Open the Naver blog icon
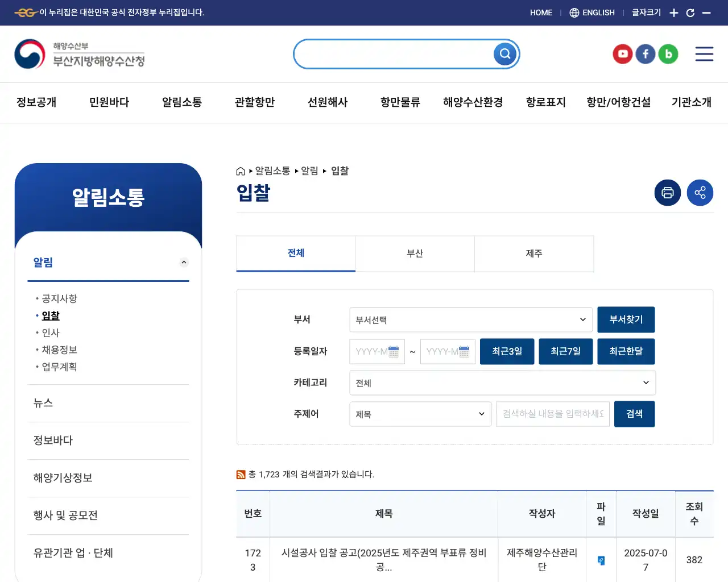The width and height of the screenshot is (728, 582). [668, 54]
